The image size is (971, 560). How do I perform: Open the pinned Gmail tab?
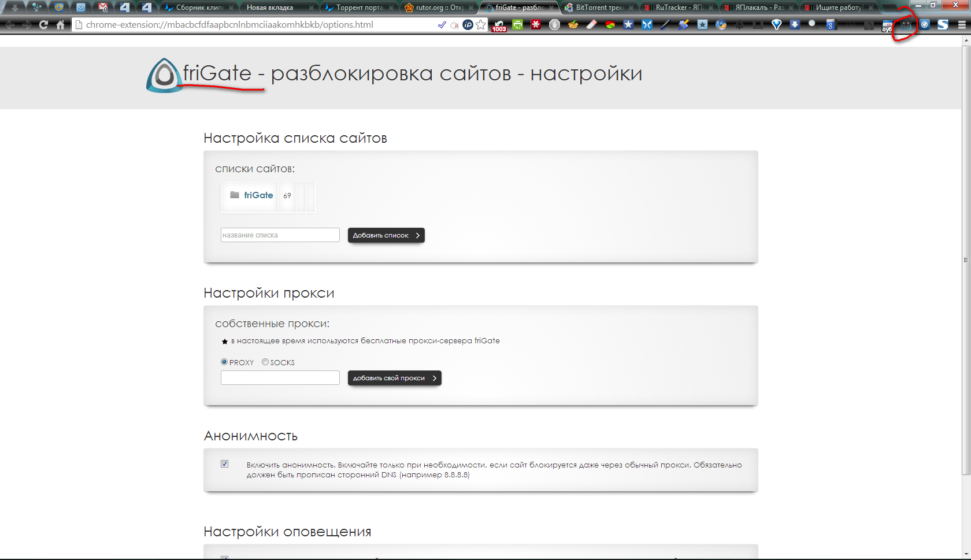[103, 8]
